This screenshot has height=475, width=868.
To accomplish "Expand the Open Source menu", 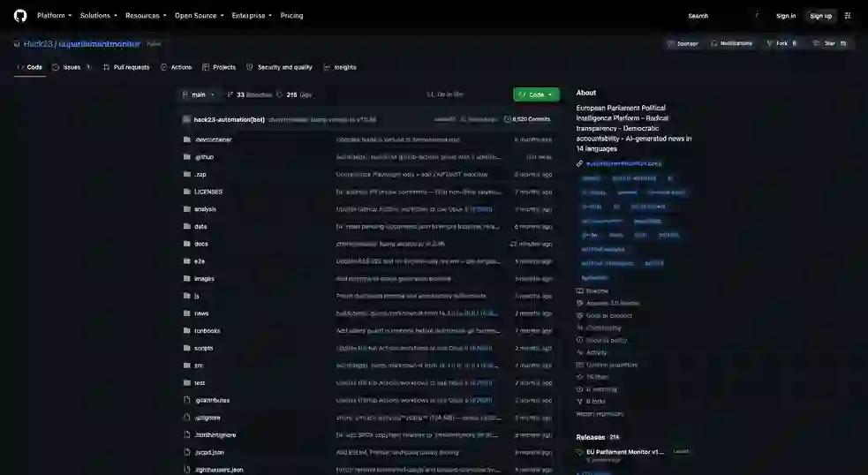I will 199,16.
